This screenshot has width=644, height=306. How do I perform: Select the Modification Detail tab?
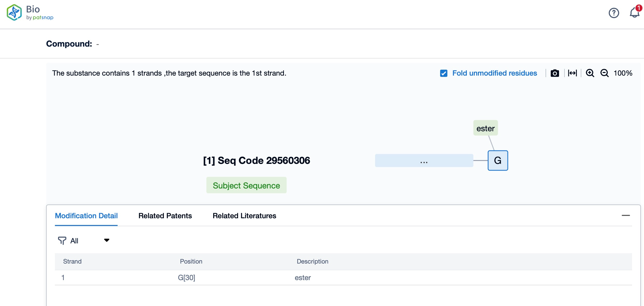[86, 215]
